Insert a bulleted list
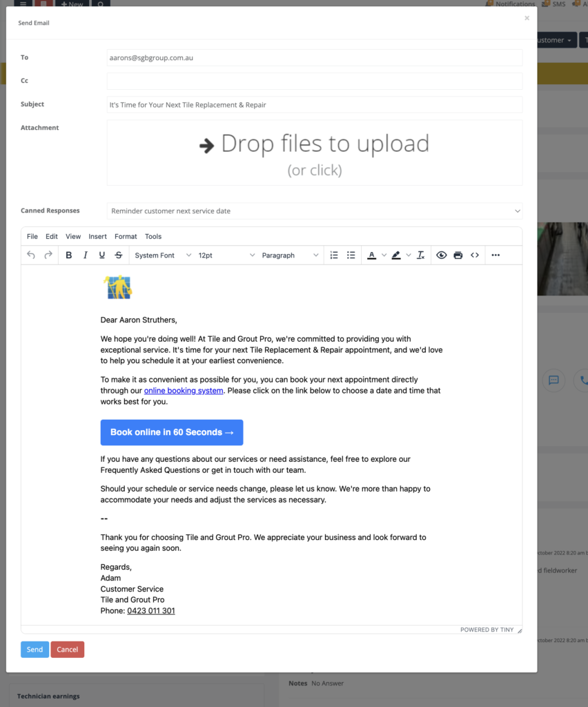This screenshot has height=707, width=588. pos(351,255)
